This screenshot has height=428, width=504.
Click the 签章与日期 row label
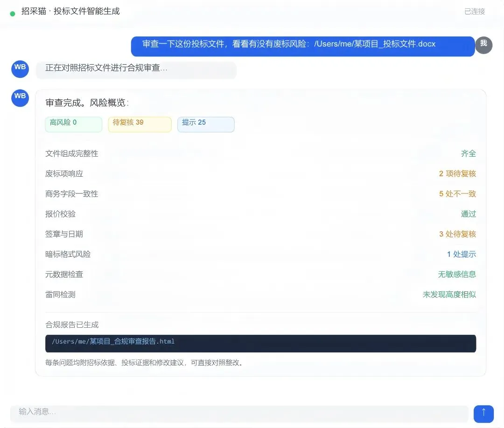64,234
